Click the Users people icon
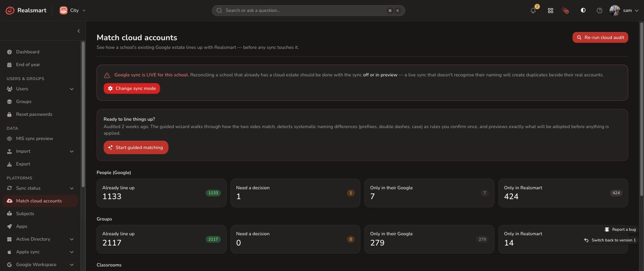Viewport: 644px width, 271px height. pyautogui.click(x=9, y=89)
